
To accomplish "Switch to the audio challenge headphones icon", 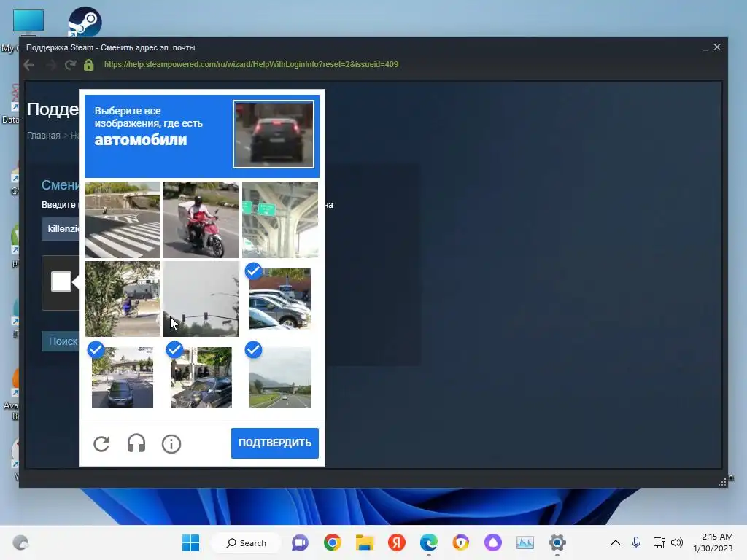I will (136, 444).
